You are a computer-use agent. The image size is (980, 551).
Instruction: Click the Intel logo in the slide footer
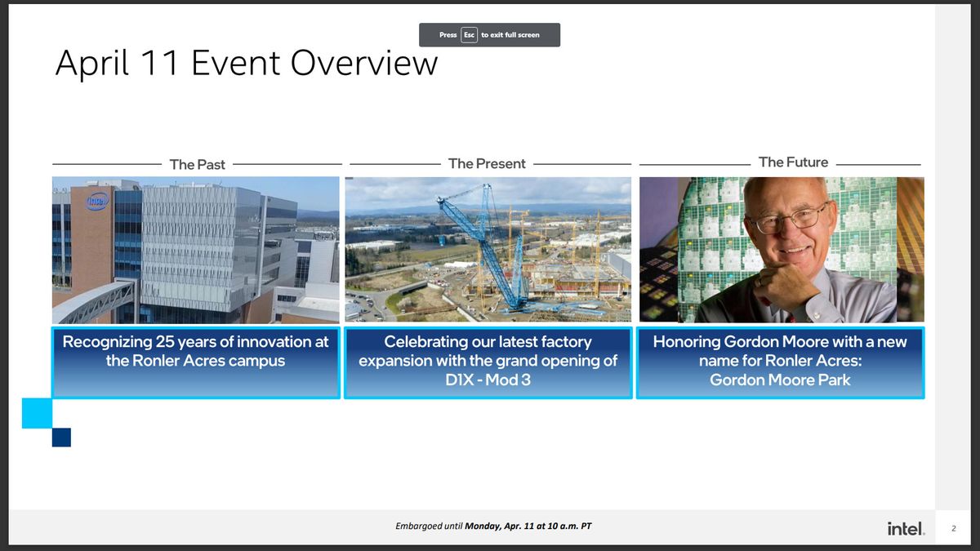(x=906, y=528)
